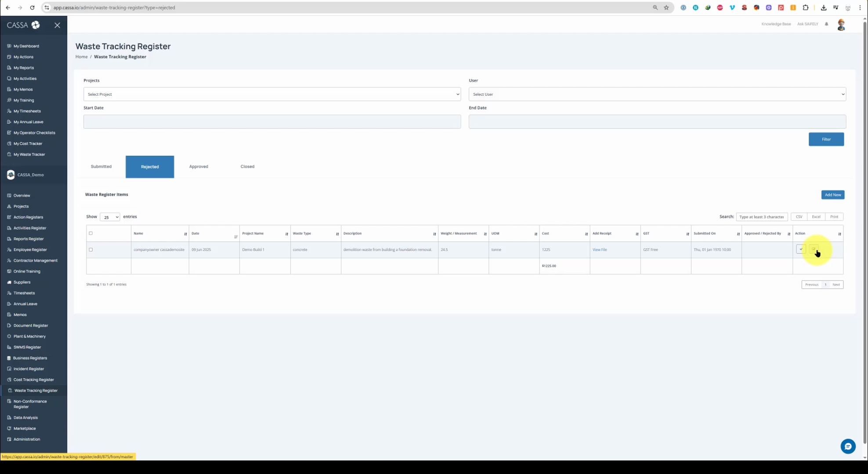This screenshot has width=868, height=474.
Task: Click the user profile avatar
Action: tap(841, 25)
